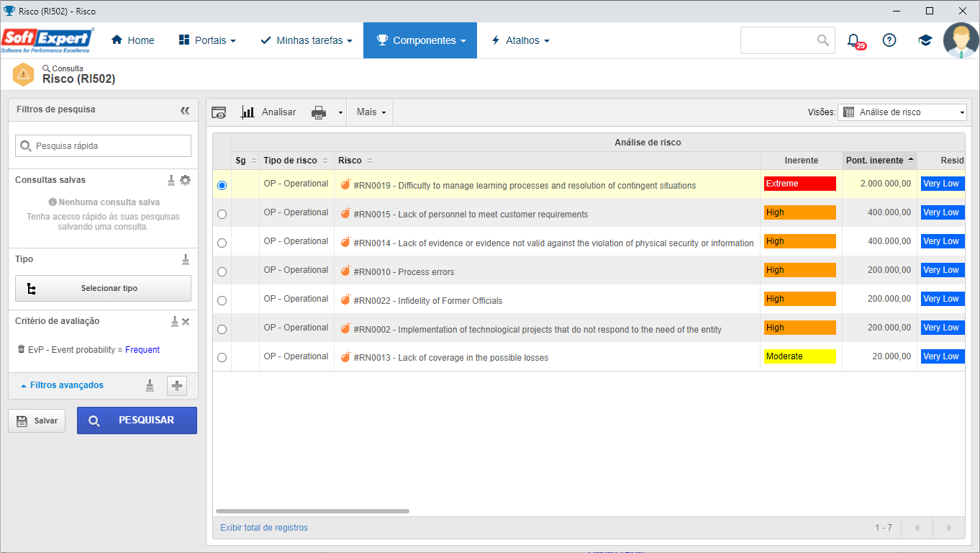Click the magnifier in the top search box
This screenshot has height=553, width=980.
tap(823, 40)
